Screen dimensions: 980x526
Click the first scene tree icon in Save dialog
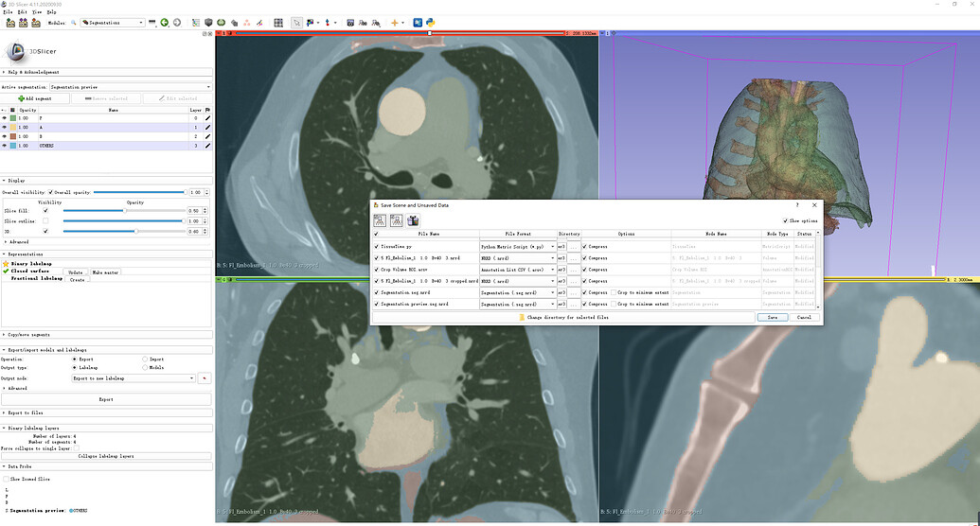click(380, 220)
